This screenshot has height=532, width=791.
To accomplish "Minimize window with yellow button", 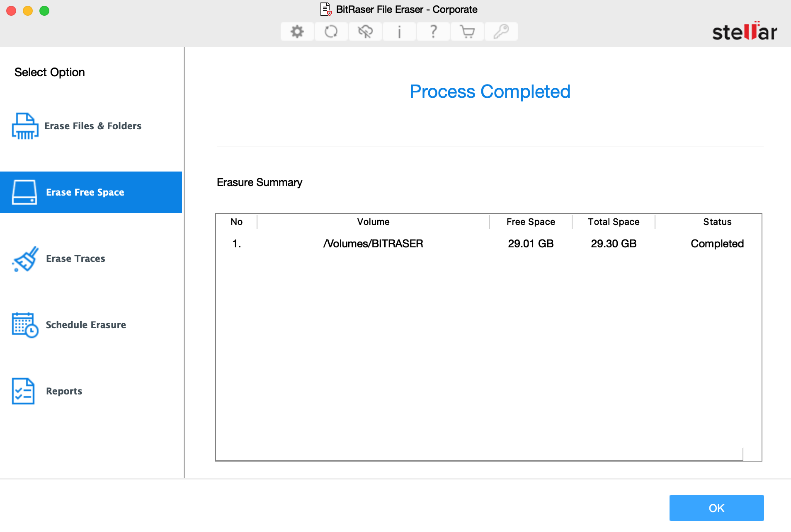I will coord(28,11).
